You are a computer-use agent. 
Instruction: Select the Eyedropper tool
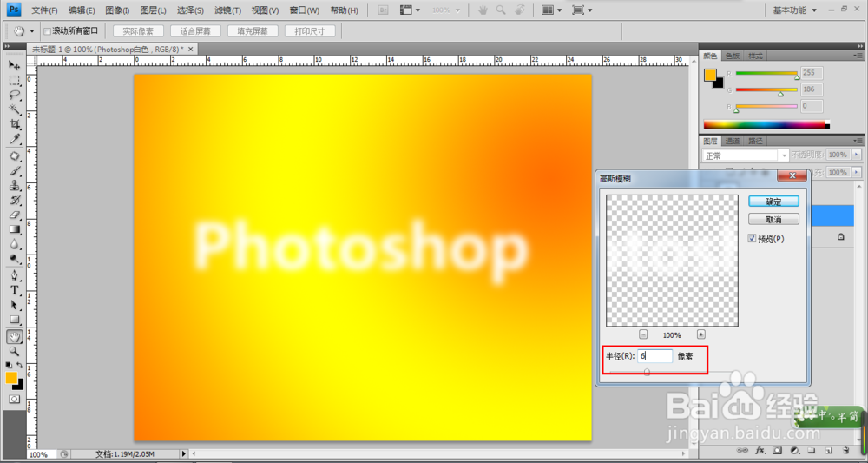coord(15,138)
